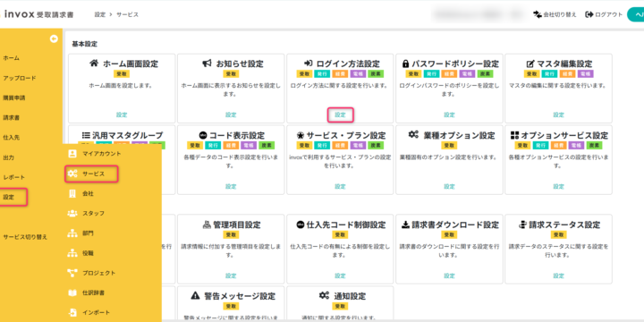Choose マイアカウント from the settings submenu
Image resolution: width=644 pixels, height=322 pixels.
pyautogui.click(x=101, y=154)
